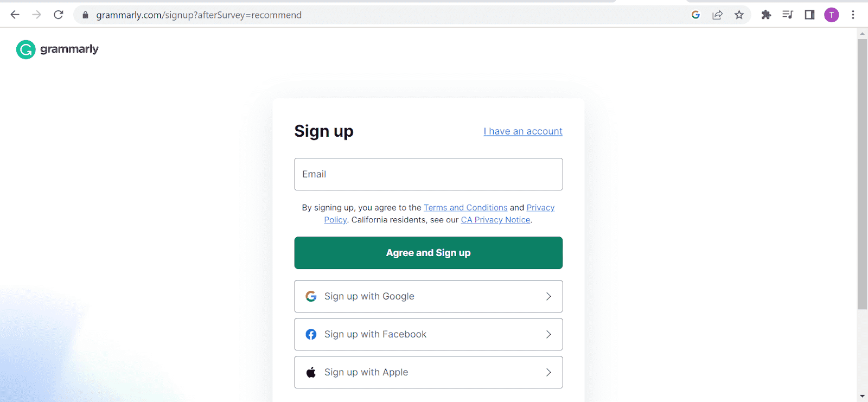This screenshot has height=402, width=868.
Task: Click the bookmark star icon
Action: [x=739, y=15]
